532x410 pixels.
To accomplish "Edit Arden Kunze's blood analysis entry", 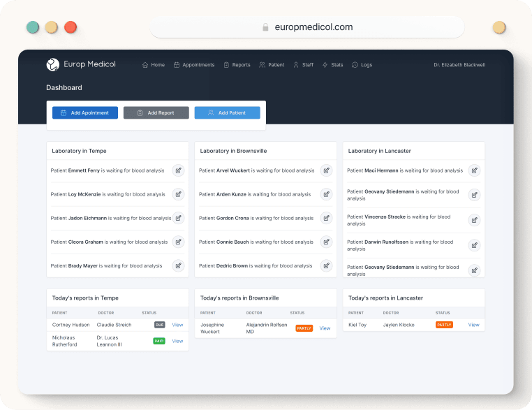I will click(327, 194).
